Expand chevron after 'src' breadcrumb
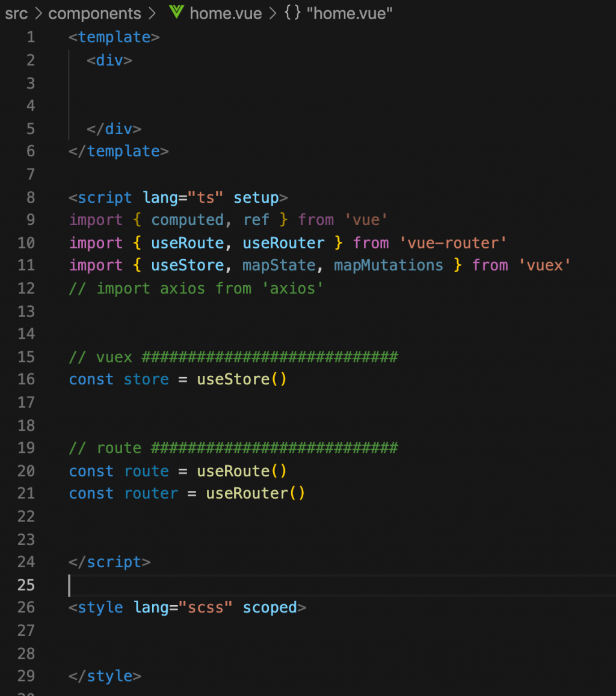 38,13
